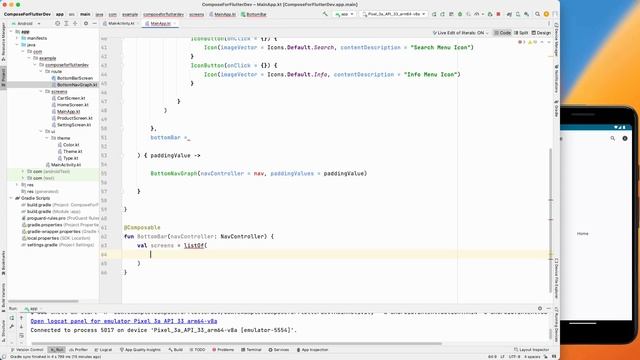Open Project panel gear options
The image size is (640, 360).
pyautogui.click(x=86, y=24)
